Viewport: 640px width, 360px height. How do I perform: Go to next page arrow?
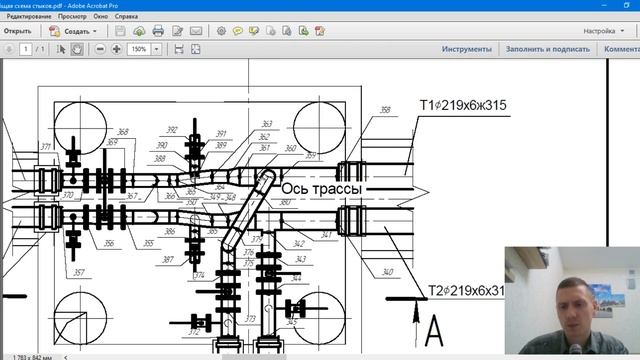click(9, 49)
